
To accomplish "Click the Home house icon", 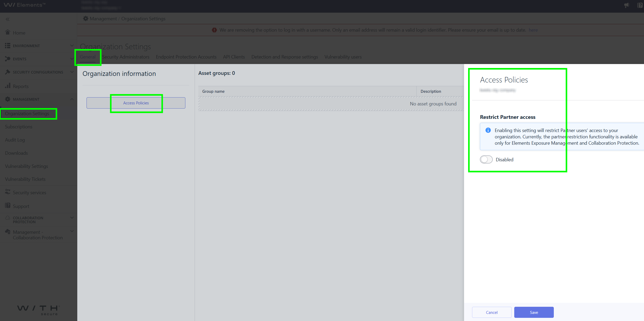I will 8,32.
